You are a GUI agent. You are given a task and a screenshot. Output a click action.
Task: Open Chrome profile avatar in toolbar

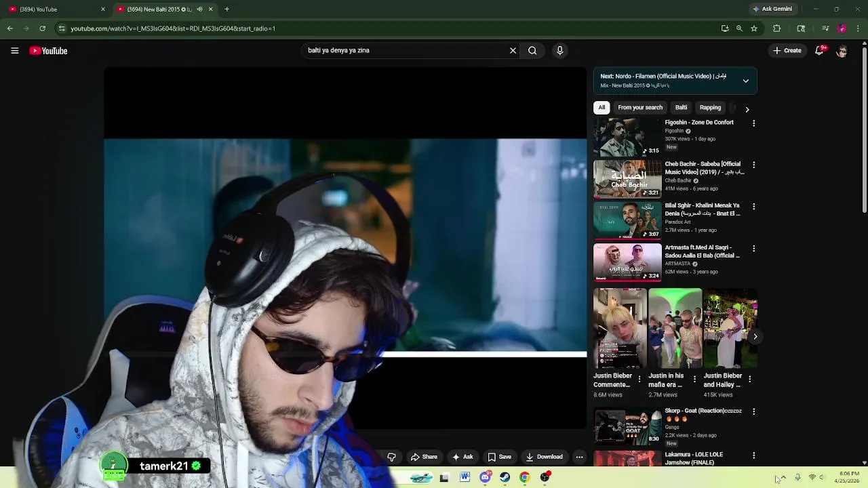[842, 28]
